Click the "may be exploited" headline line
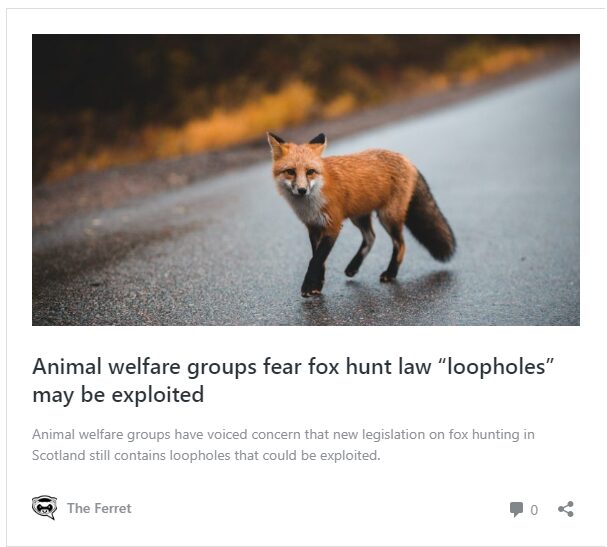This screenshot has height=547, width=607. point(118,395)
